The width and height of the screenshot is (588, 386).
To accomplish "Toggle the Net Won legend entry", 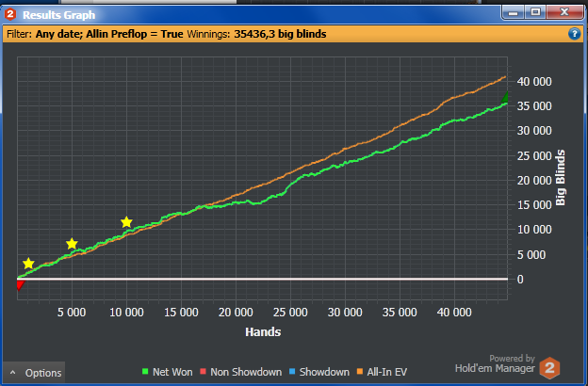I will [167, 372].
